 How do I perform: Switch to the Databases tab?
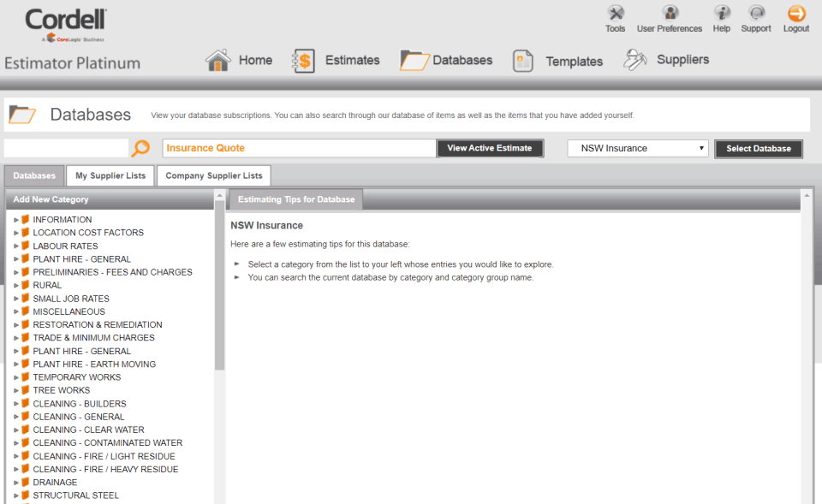click(34, 175)
